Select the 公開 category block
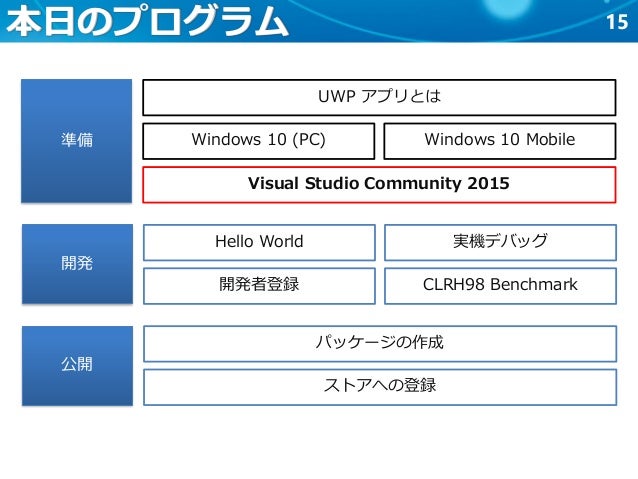 pos(77,365)
